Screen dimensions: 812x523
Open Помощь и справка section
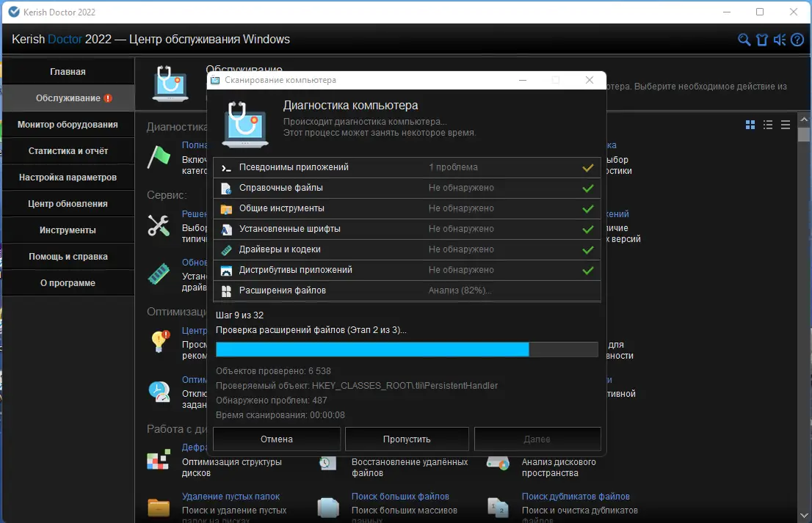68,256
